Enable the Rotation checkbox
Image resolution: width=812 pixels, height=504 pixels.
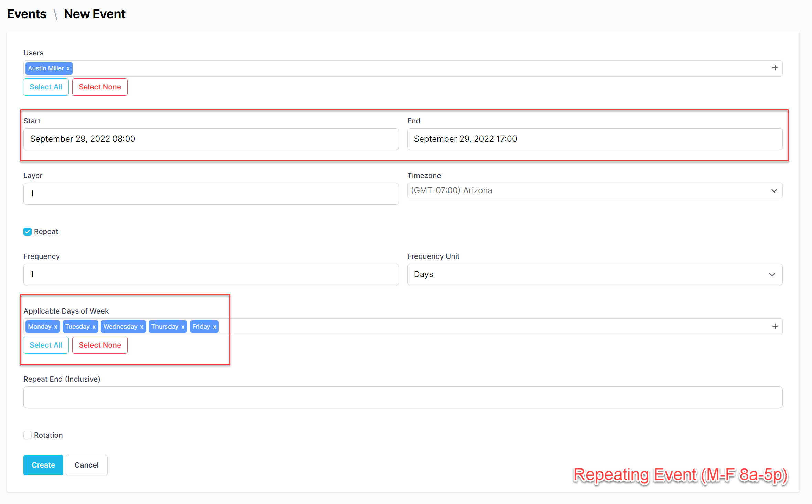pyautogui.click(x=28, y=435)
